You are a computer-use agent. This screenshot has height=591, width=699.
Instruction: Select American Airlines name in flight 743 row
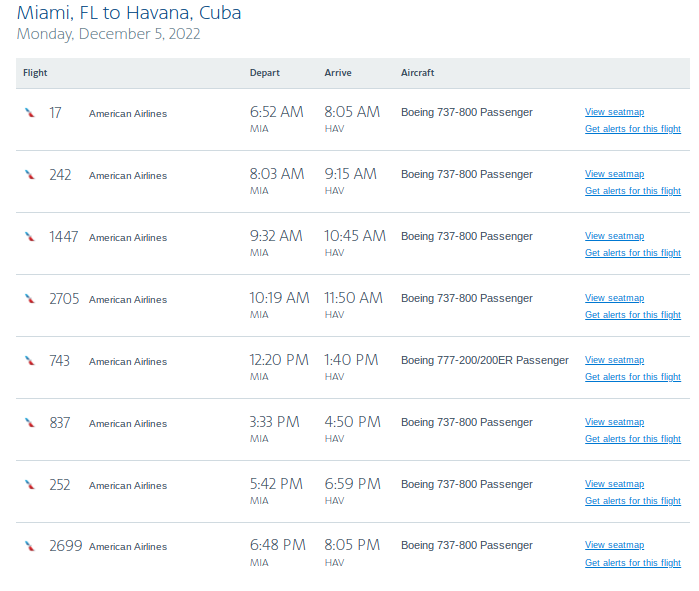click(128, 361)
